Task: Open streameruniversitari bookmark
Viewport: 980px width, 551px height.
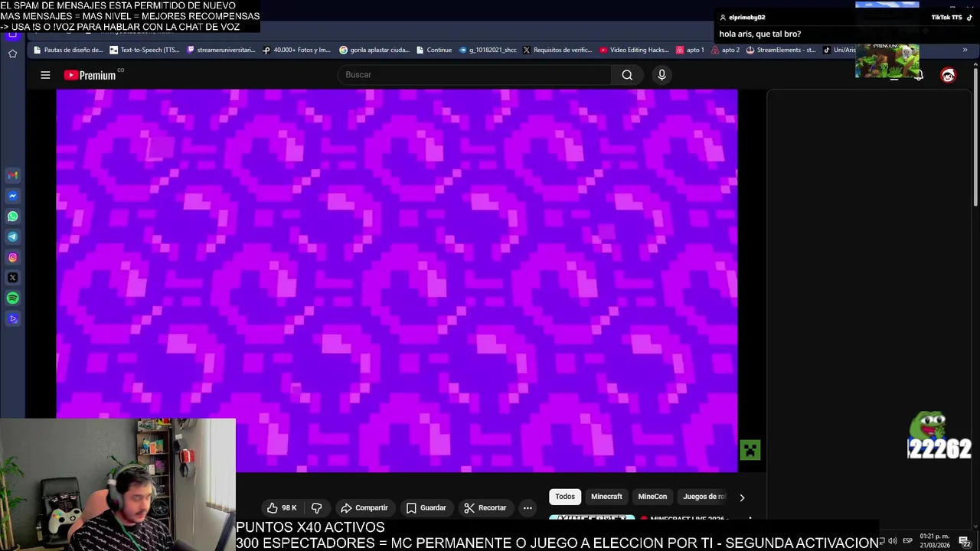Action: (x=221, y=50)
